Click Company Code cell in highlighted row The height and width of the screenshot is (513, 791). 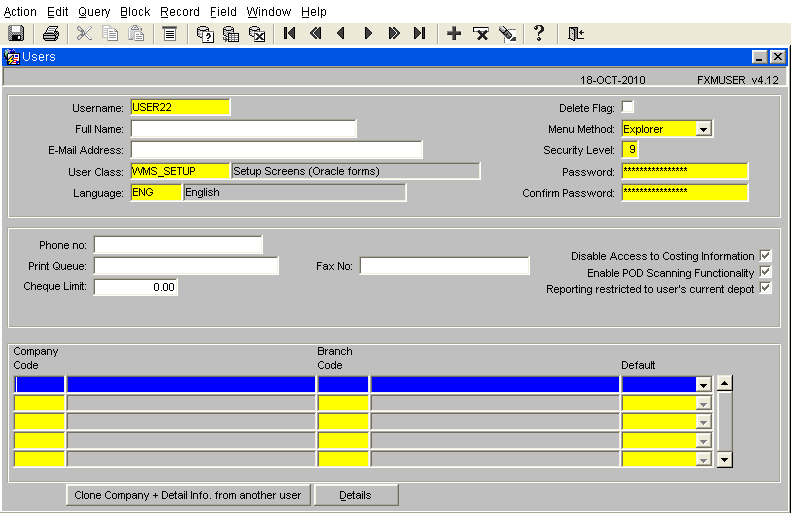(39, 384)
